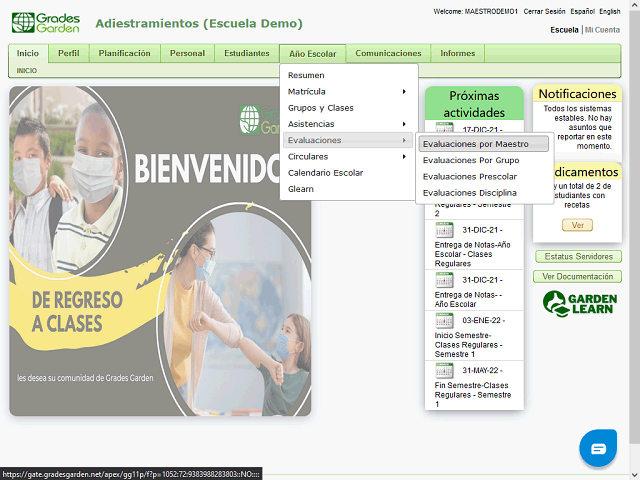This screenshot has height=480, width=640.
Task: Open Estatus Servidores button
Action: 578,257
